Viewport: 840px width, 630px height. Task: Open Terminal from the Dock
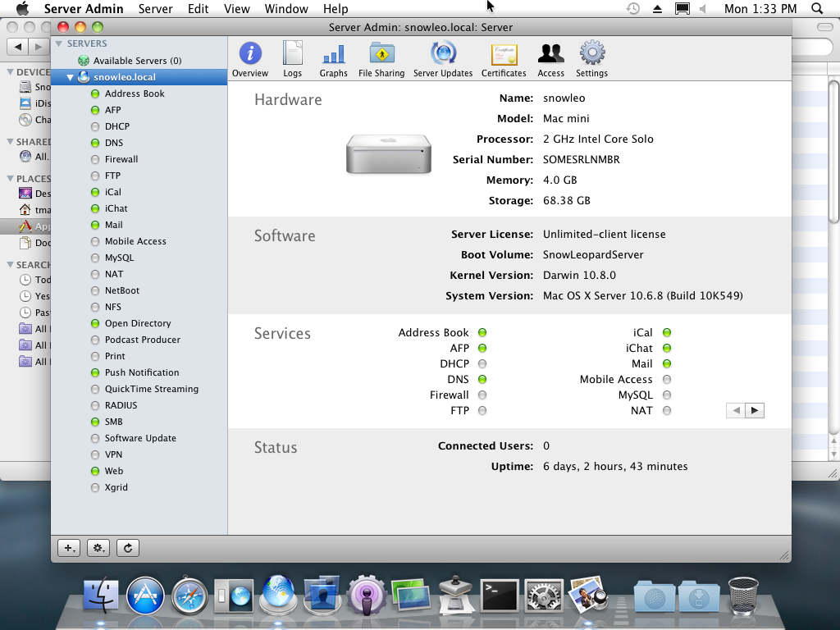tap(500, 596)
